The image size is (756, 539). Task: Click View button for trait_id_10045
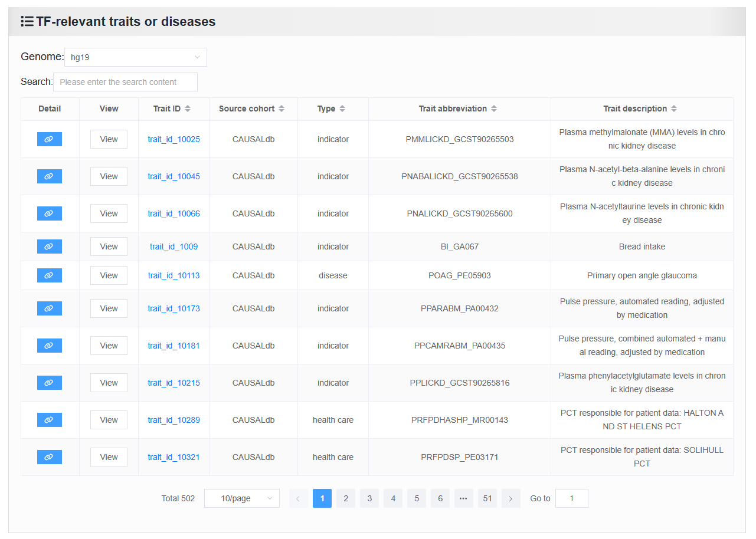tap(109, 176)
